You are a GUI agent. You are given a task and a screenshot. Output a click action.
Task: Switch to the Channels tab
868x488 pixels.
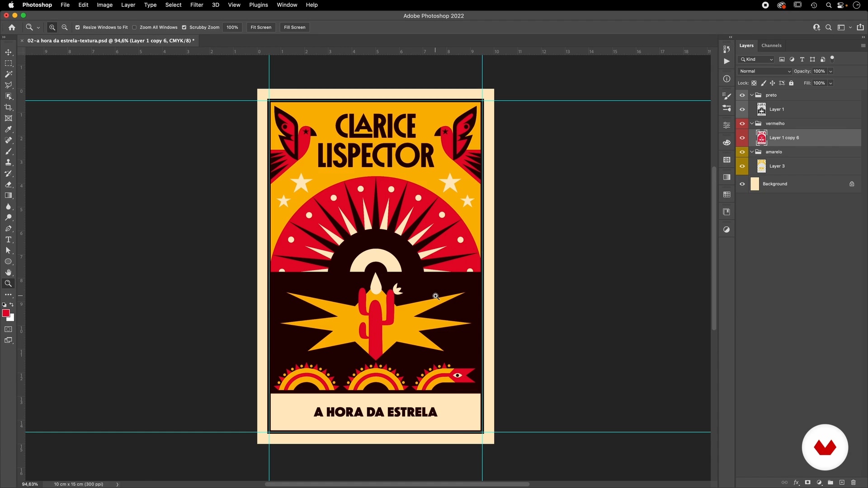771,46
